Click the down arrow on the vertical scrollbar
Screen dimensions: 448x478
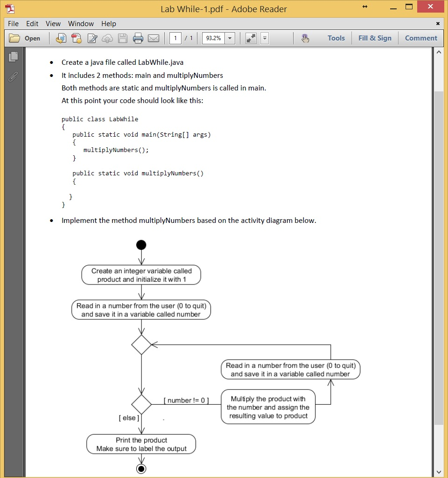pyautogui.click(x=439, y=471)
